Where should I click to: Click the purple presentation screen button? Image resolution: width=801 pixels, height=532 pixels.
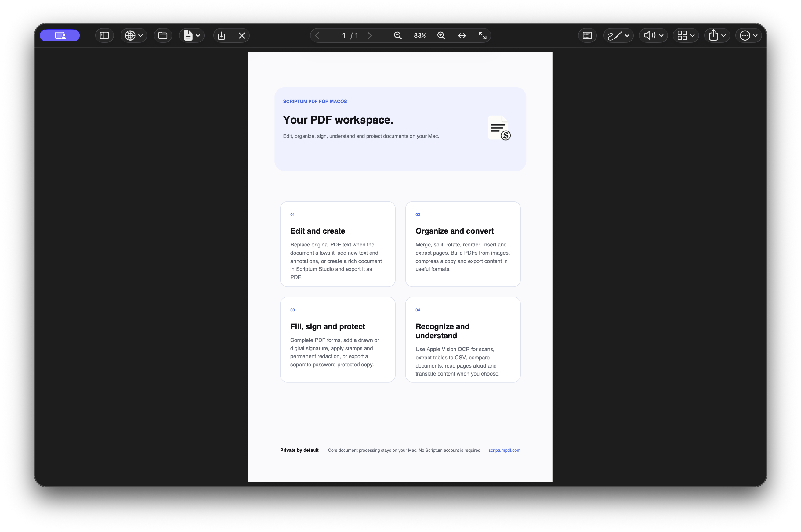tap(60, 35)
